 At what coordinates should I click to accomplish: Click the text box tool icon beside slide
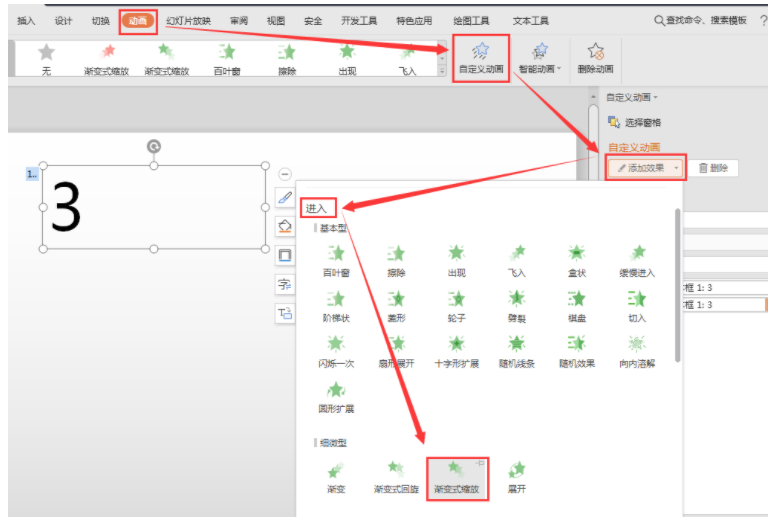click(x=285, y=313)
